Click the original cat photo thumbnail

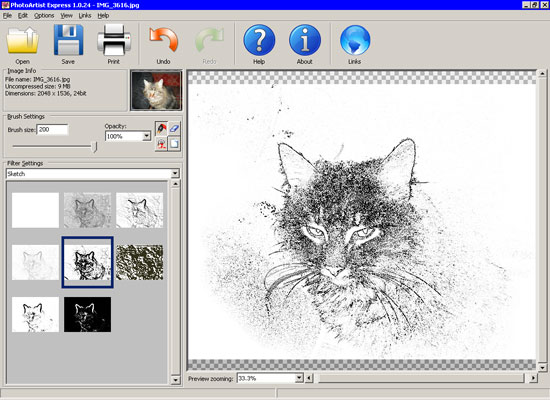pyautogui.click(x=156, y=90)
